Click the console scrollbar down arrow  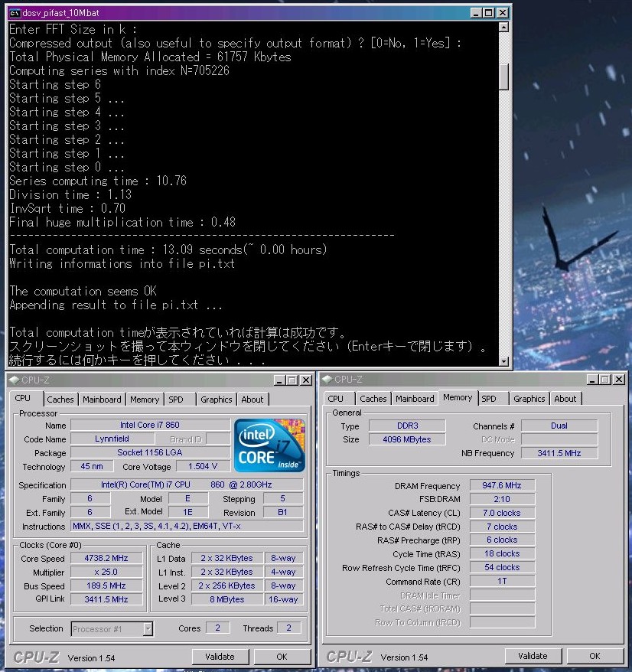[x=504, y=361]
